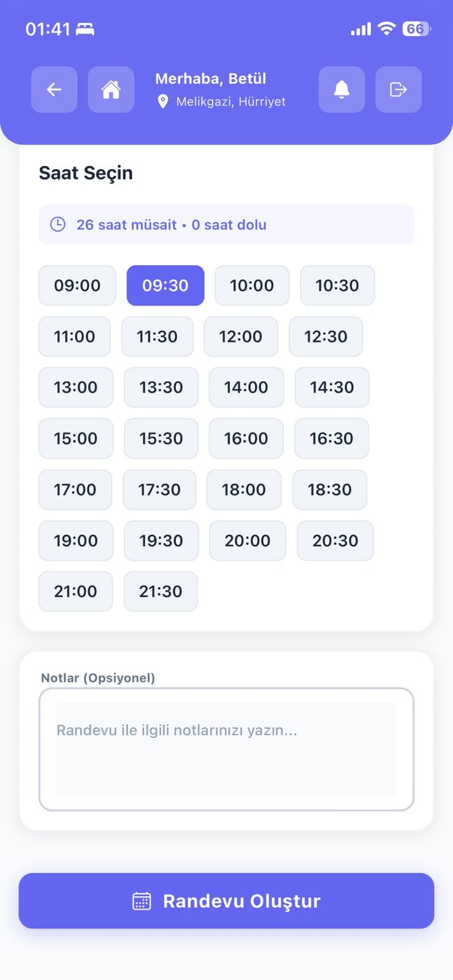Choose the 20:30 time slot

335,541
